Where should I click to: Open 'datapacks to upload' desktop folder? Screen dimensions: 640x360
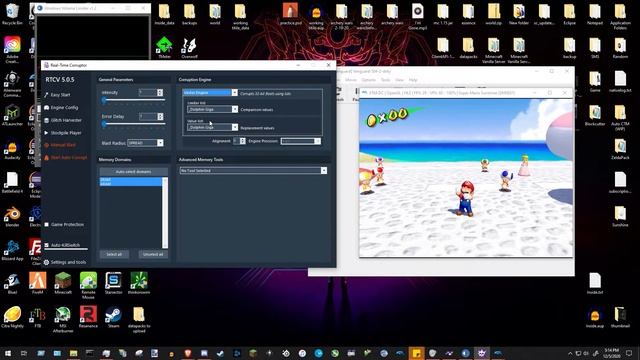[139, 320]
